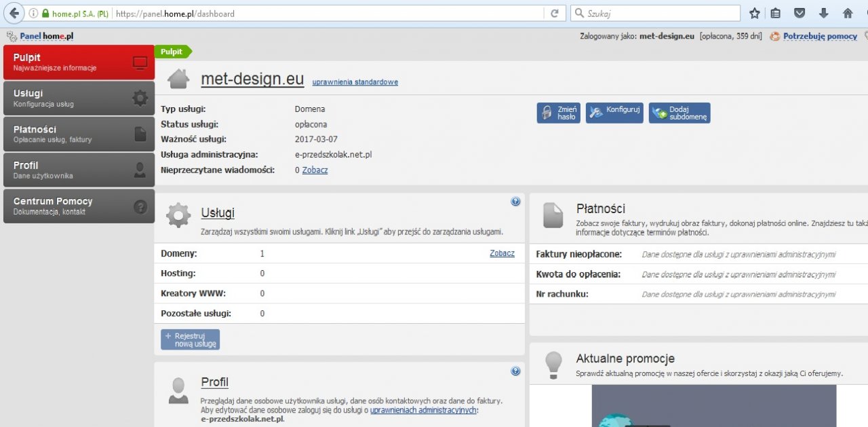
Task: Click Zobacz link for unread messages
Action: 315,170
